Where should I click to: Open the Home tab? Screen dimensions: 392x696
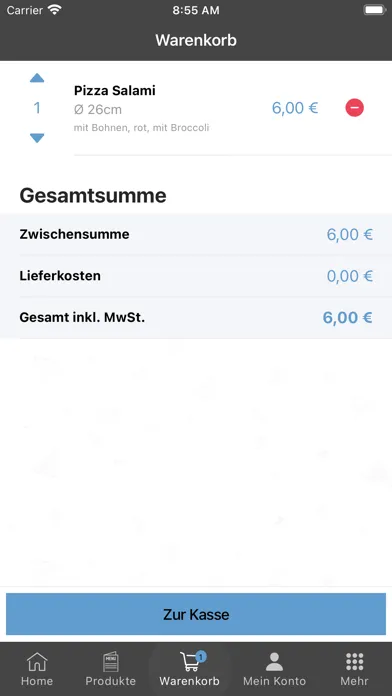pyautogui.click(x=37, y=669)
